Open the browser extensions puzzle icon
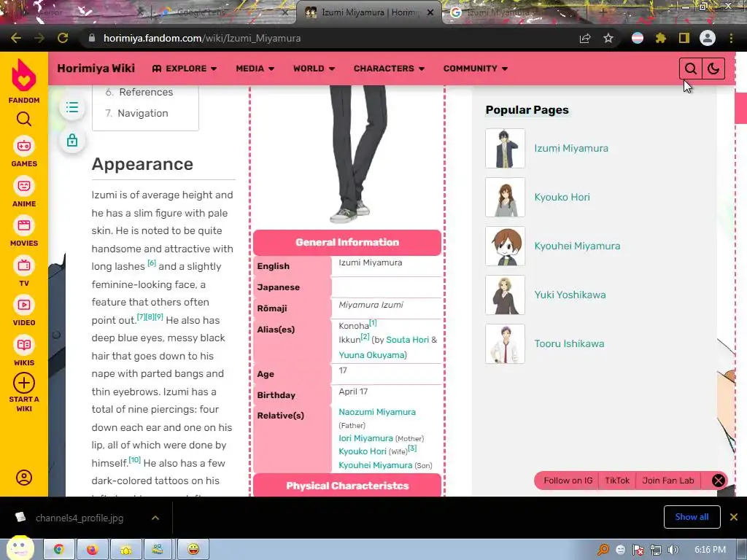 [x=660, y=38]
